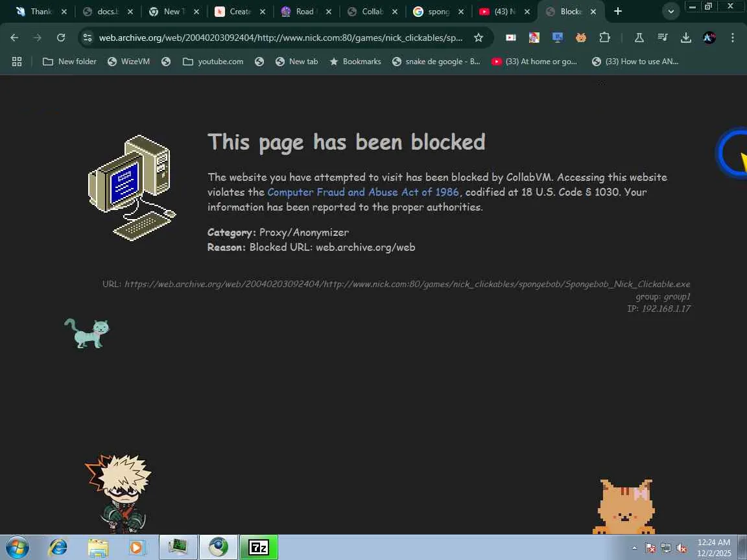Open the Windows Start menu

click(x=17, y=547)
